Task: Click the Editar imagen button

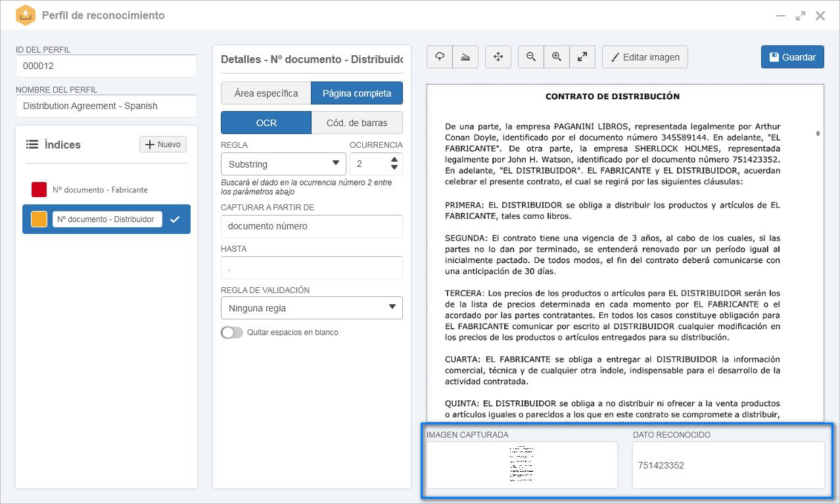Action: (x=645, y=57)
